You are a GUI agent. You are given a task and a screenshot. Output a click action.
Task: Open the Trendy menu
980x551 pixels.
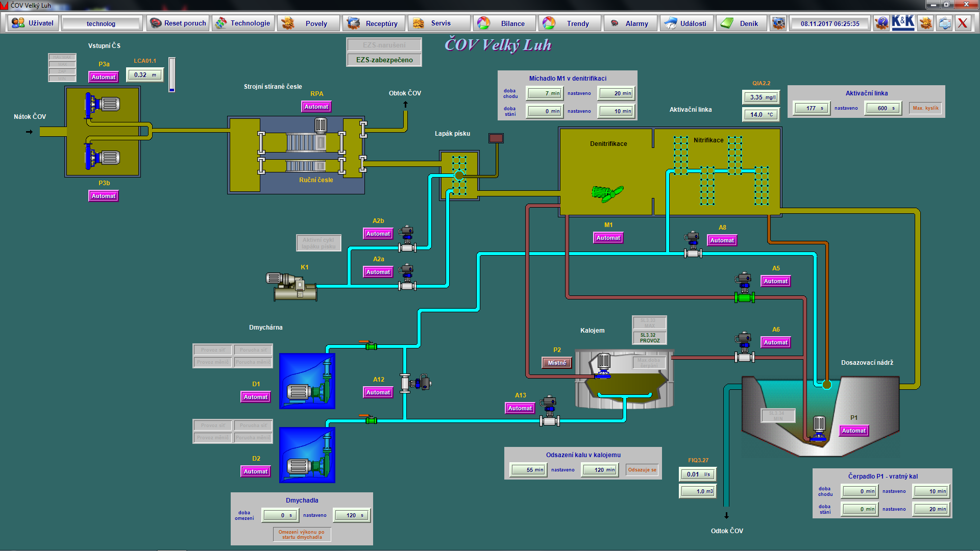pyautogui.click(x=570, y=23)
